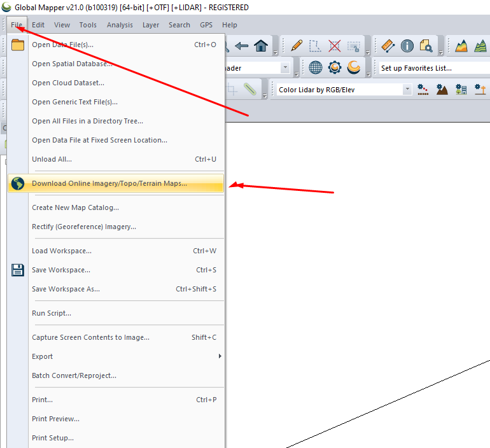Image resolution: width=490 pixels, height=448 pixels.
Task: Open the View menu
Action: pyautogui.click(x=62, y=25)
